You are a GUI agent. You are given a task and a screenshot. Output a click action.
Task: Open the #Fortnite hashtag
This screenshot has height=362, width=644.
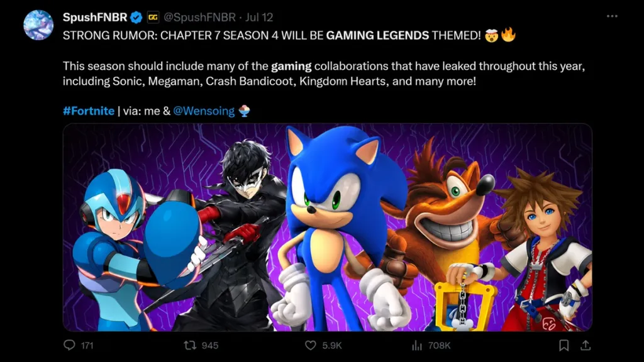coord(89,111)
